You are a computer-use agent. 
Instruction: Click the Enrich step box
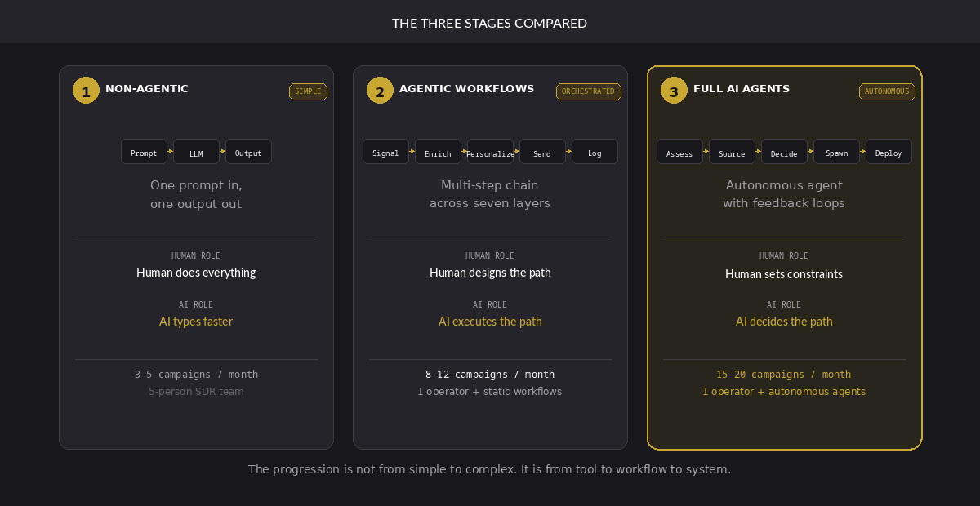point(438,152)
